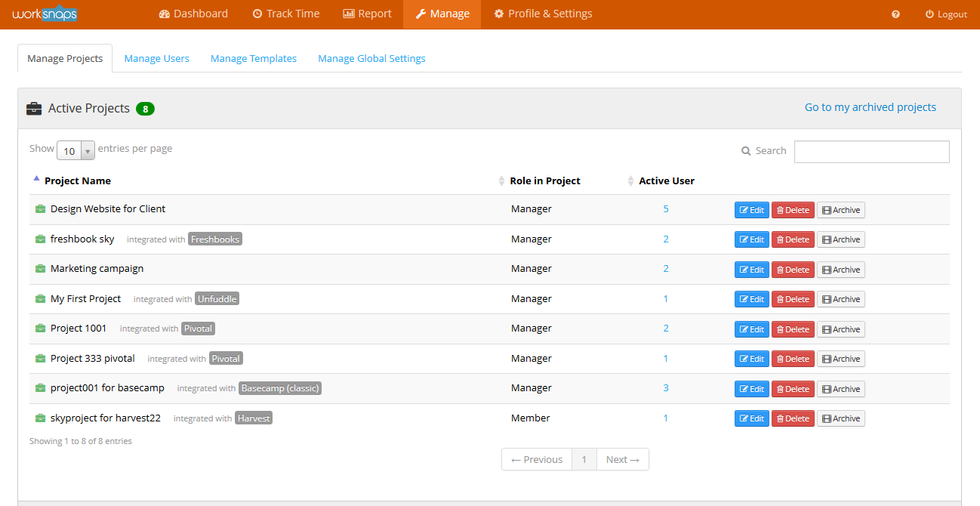This screenshot has height=506, width=980.
Task: Open the Manage Global Settings tab
Action: [371, 58]
